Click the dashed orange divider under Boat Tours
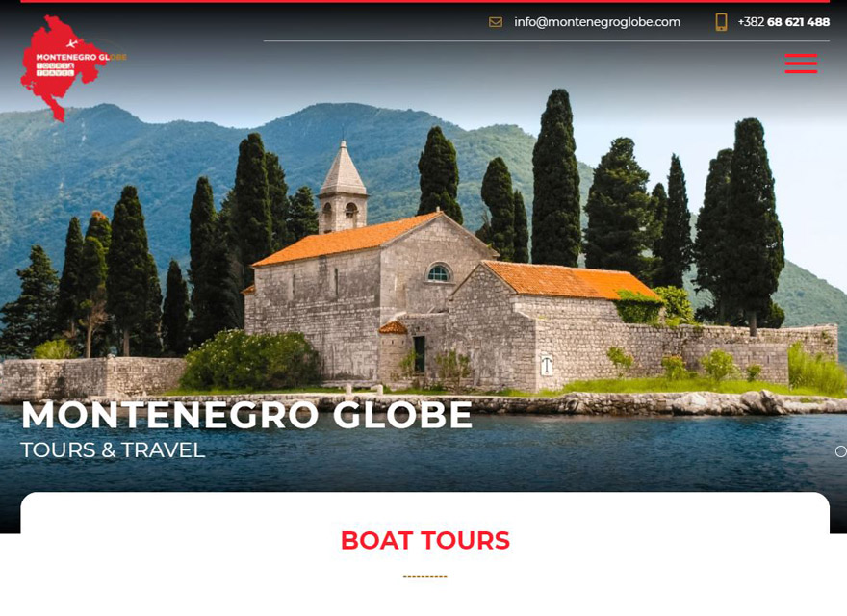The width and height of the screenshot is (847, 616). (425, 576)
